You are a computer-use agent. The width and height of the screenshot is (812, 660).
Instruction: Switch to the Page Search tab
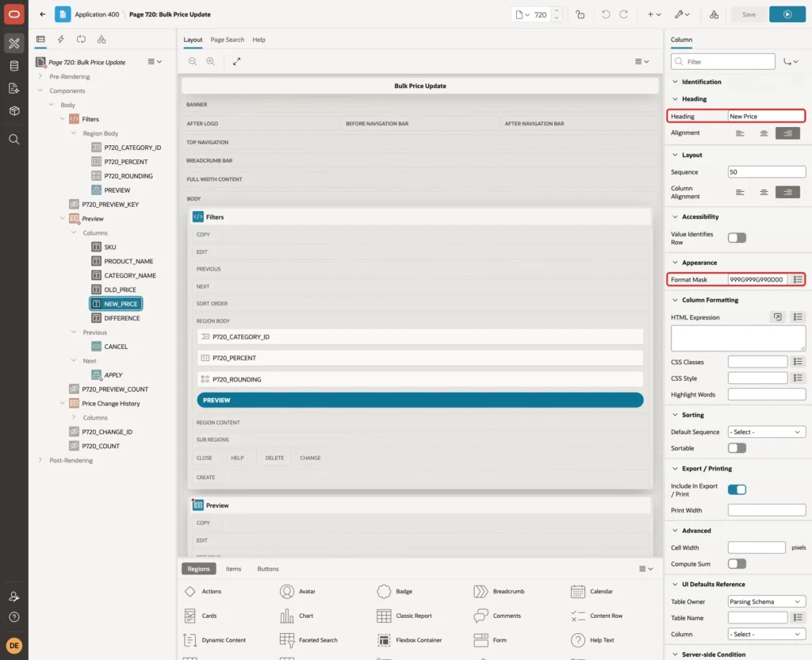[227, 40]
